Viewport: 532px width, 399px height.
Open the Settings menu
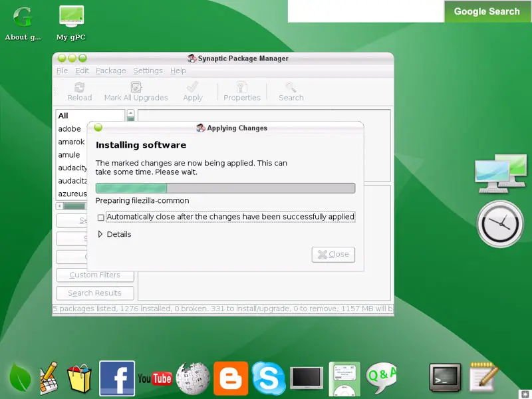point(148,70)
